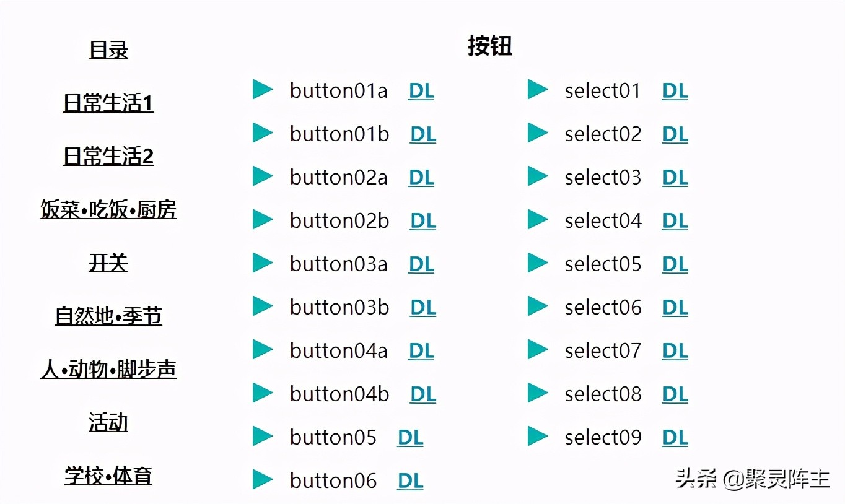Play the select05 sound preview
The width and height of the screenshot is (845, 504).
(538, 263)
